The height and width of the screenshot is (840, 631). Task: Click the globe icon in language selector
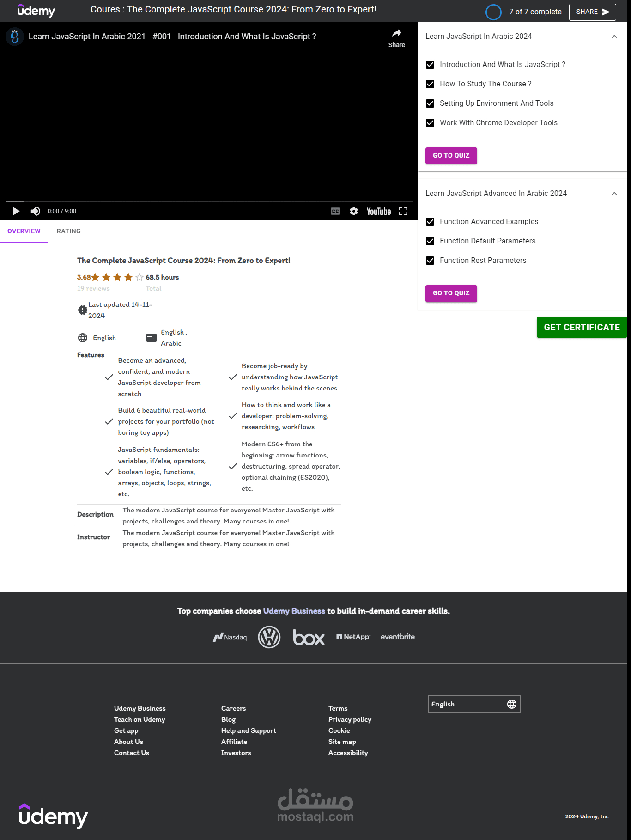pos(512,704)
